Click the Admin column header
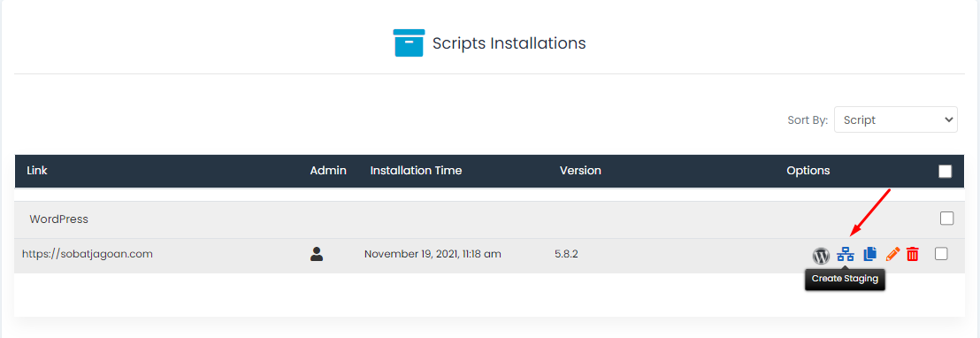Screen dimensions: 980x338 (328, 171)
